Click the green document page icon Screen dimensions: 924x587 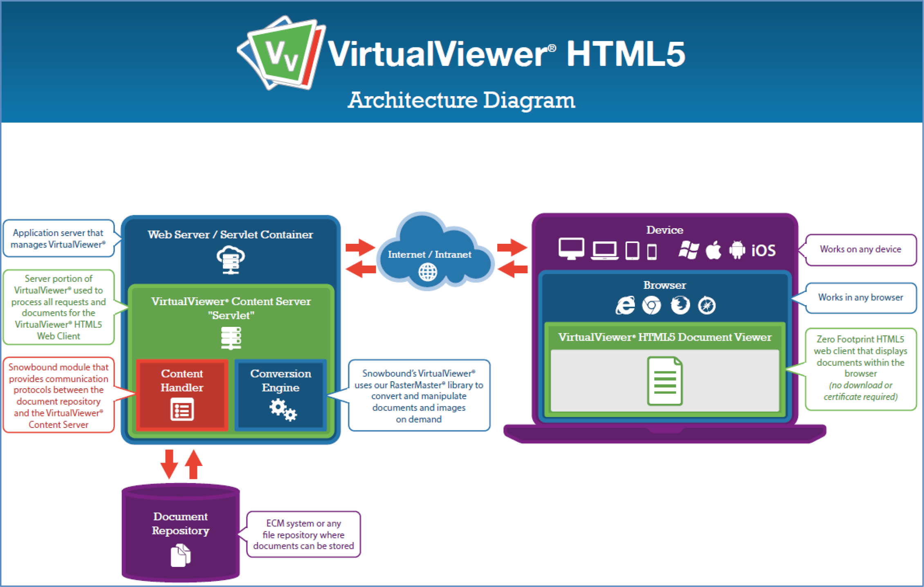tap(665, 381)
